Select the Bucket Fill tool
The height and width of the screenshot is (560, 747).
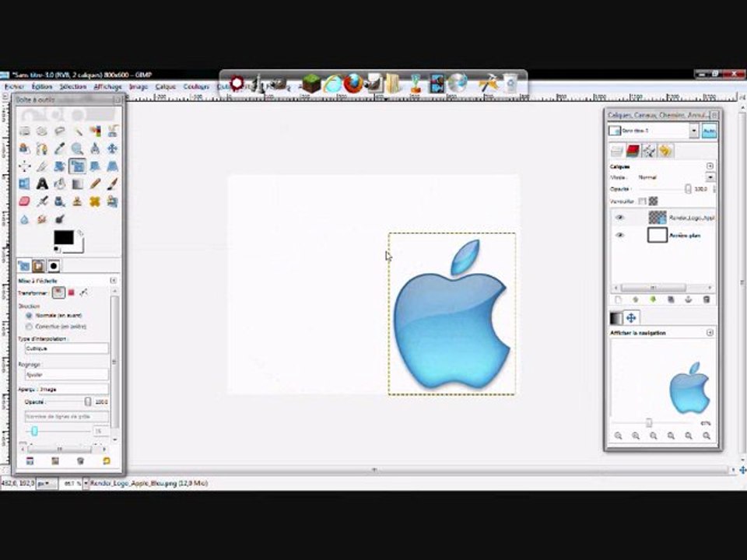coord(60,184)
